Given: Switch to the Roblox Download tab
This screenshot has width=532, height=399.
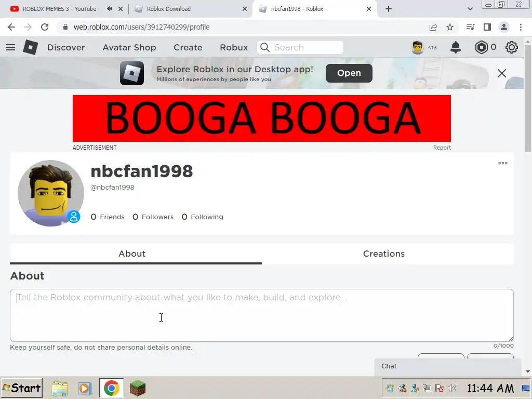Looking at the screenshot, I should click(x=169, y=9).
